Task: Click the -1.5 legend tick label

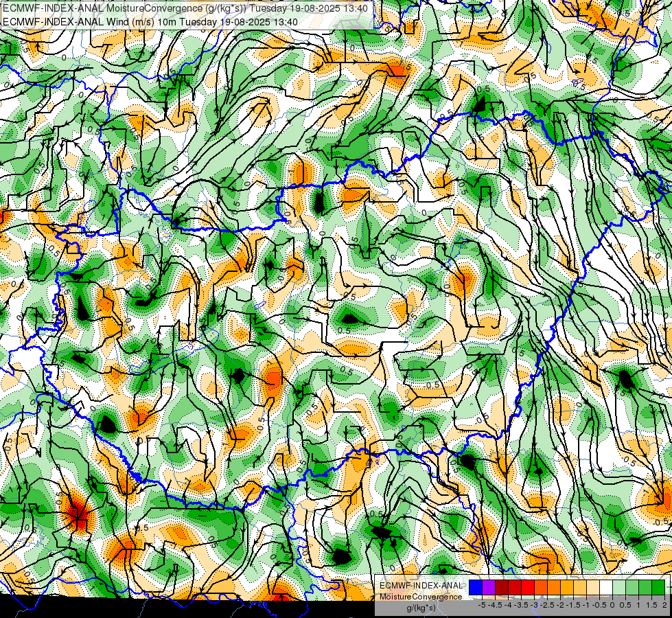Action: pyautogui.click(x=573, y=605)
